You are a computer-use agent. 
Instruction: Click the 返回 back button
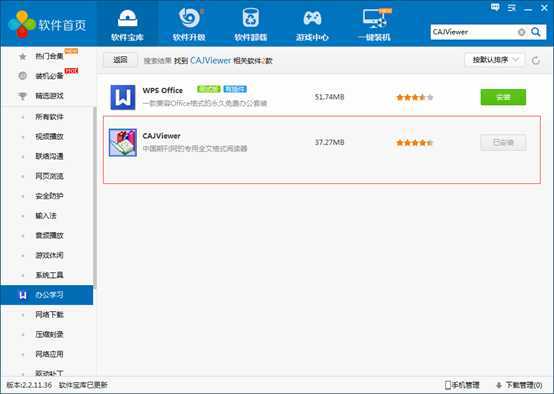click(120, 60)
